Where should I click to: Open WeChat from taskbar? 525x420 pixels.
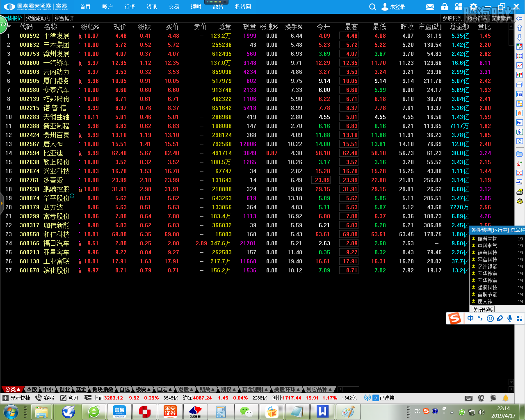coord(246,412)
